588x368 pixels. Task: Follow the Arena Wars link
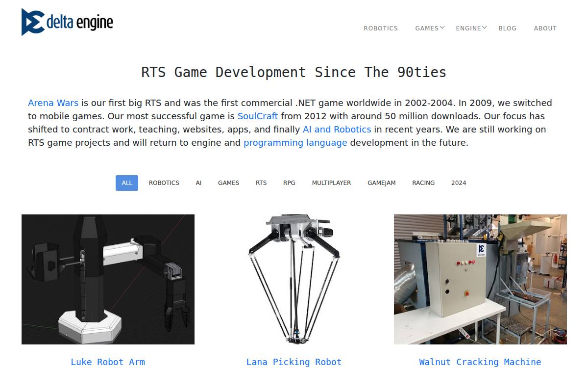click(53, 103)
